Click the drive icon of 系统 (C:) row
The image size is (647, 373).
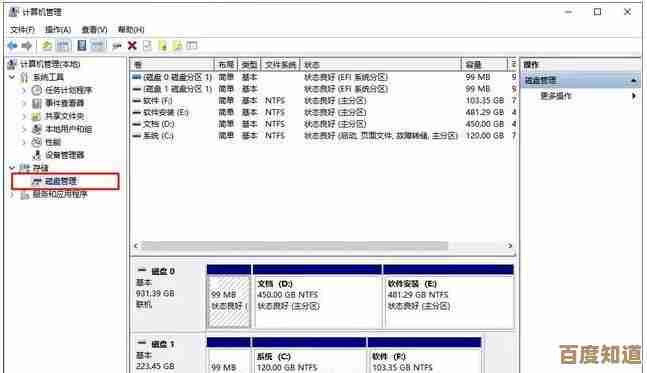[x=137, y=136]
